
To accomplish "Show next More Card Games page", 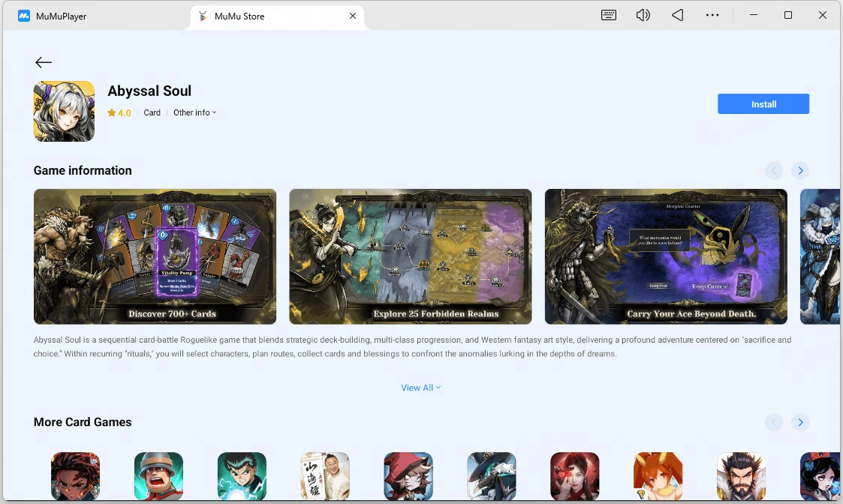I will click(800, 422).
